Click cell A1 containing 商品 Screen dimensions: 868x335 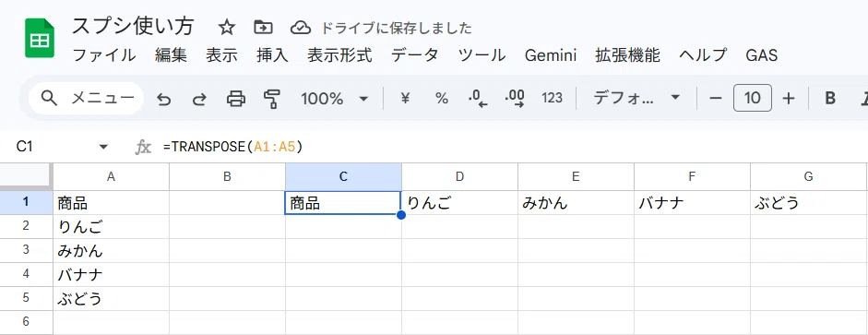click(x=112, y=203)
